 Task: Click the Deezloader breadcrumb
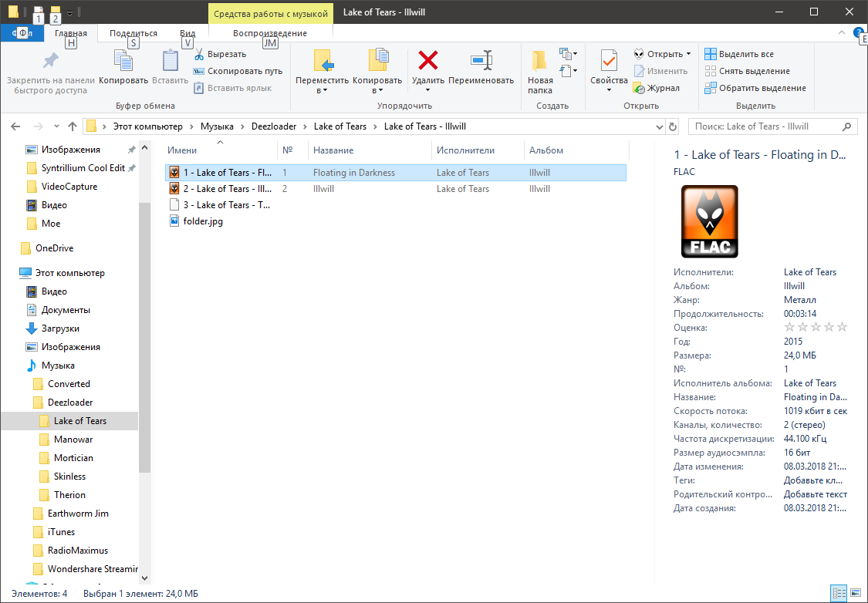click(x=274, y=126)
